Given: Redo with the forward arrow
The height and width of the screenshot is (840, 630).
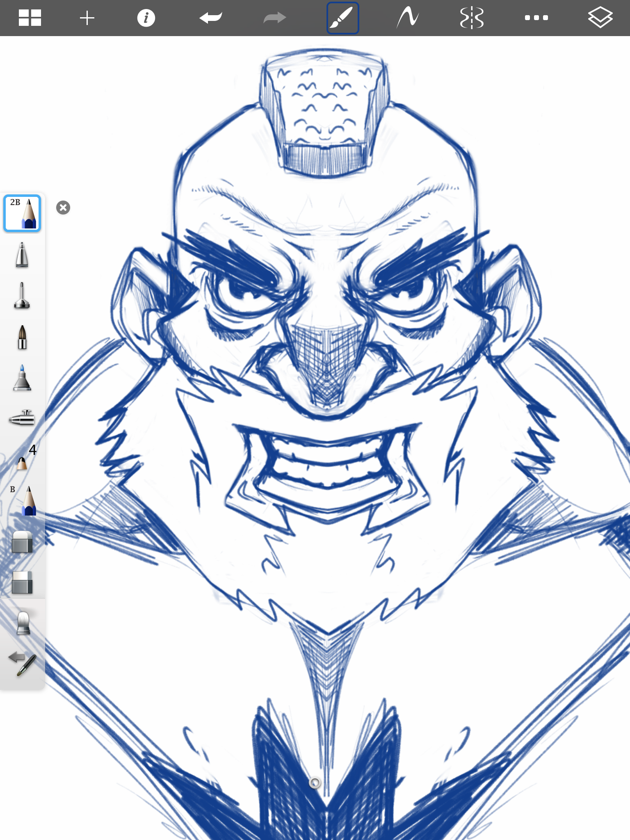Looking at the screenshot, I should (275, 18).
